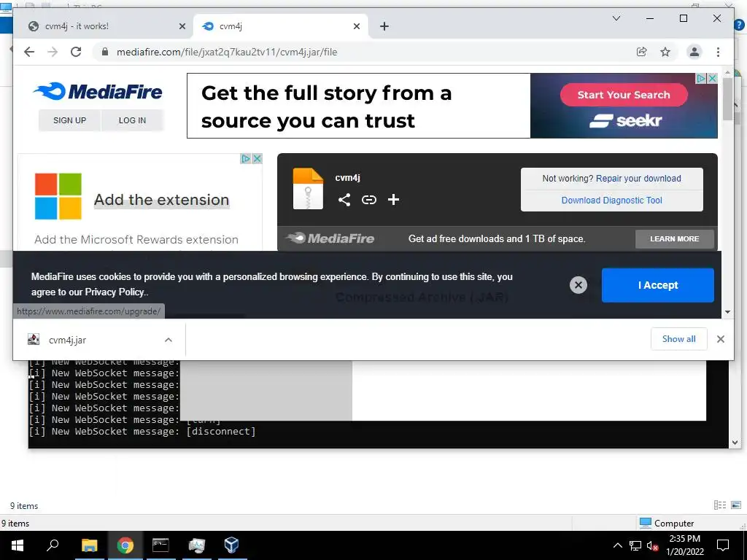Open the monitor utility taskbar icon
This screenshot has height=560, width=747.
click(196, 545)
